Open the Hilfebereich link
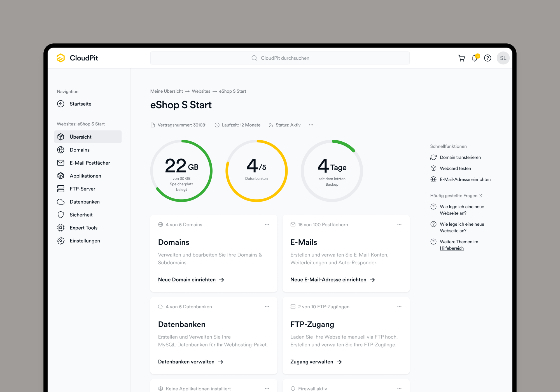Screen dimensions: 560x392 (x=452, y=248)
